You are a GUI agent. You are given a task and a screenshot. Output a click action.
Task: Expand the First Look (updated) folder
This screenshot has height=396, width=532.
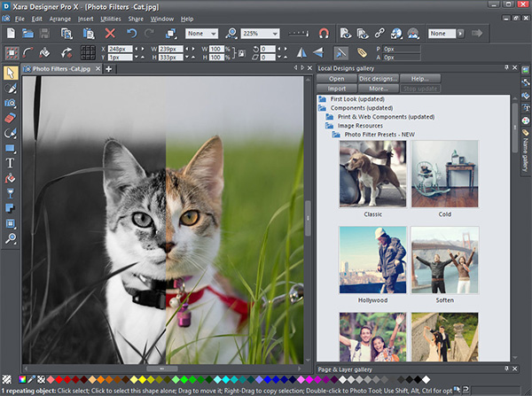click(x=322, y=99)
